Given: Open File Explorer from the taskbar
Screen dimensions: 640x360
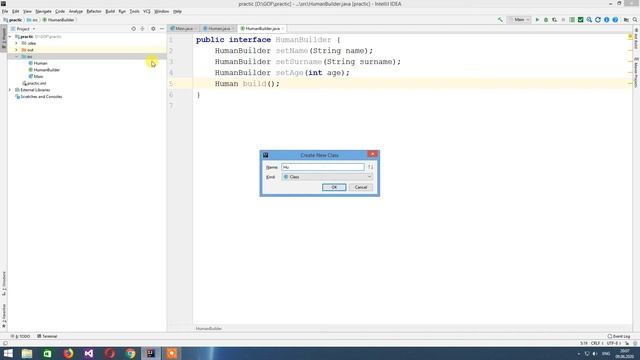Looking at the screenshot, I should [27, 353].
